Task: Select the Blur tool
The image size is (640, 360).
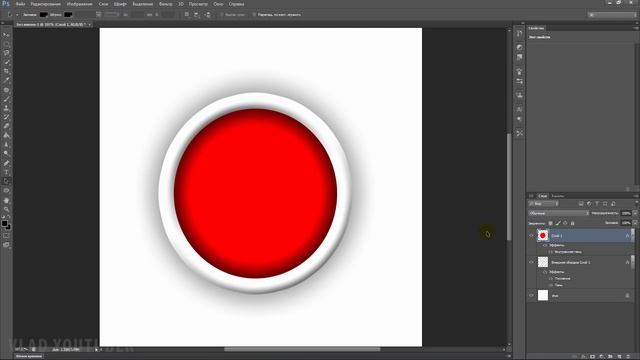Action: point(6,144)
